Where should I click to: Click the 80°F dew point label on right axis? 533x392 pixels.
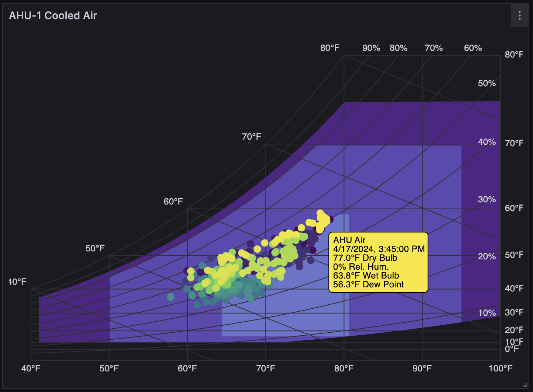pos(514,55)
